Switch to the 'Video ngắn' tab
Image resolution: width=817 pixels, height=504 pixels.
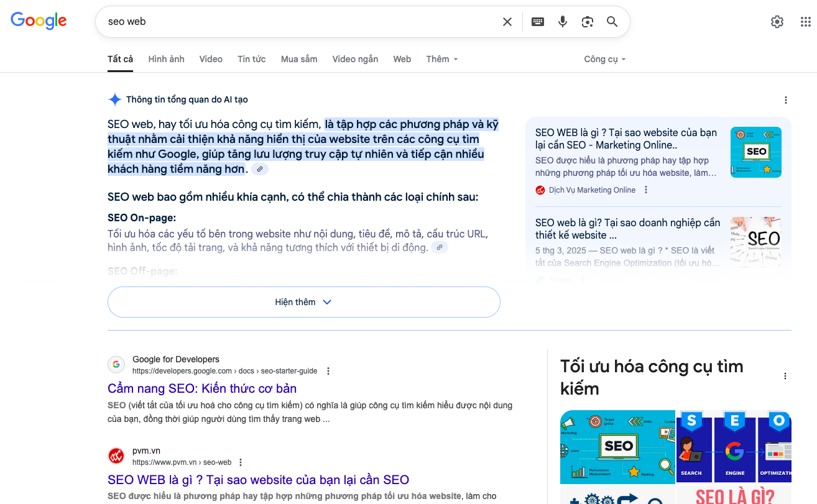(355, 59)
